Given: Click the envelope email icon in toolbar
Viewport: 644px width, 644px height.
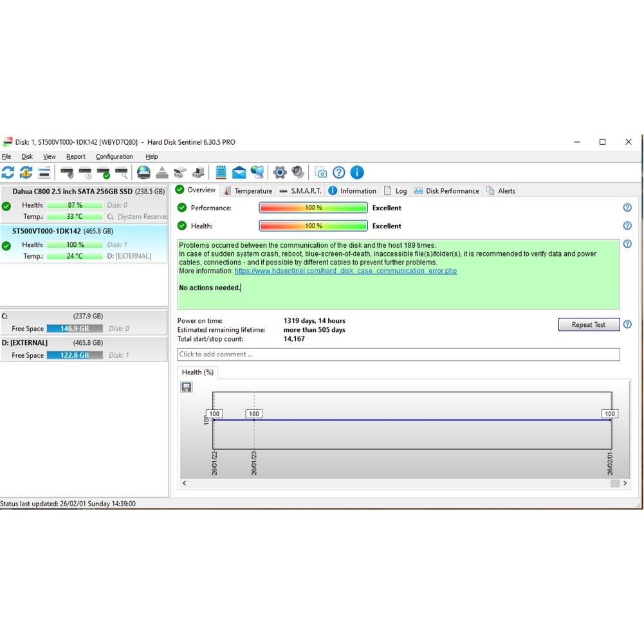Looking at the screenshot, I should coord(239,172).
